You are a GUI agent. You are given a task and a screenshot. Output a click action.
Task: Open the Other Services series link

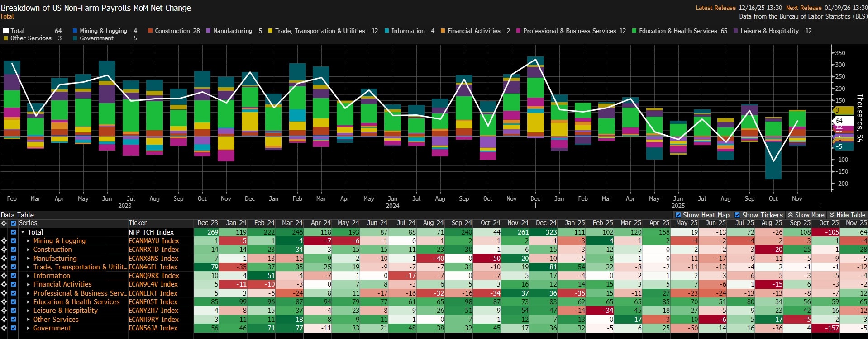pyautogui.click(x=56, y=320)
